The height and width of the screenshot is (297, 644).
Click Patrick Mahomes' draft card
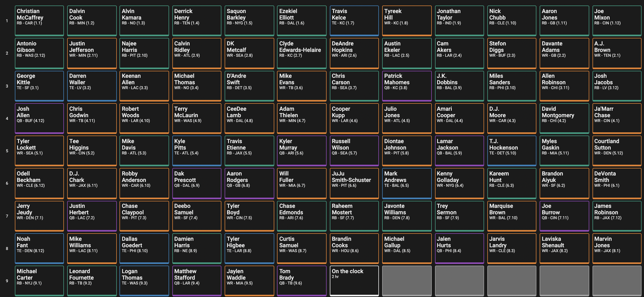(x=407, y=86)
